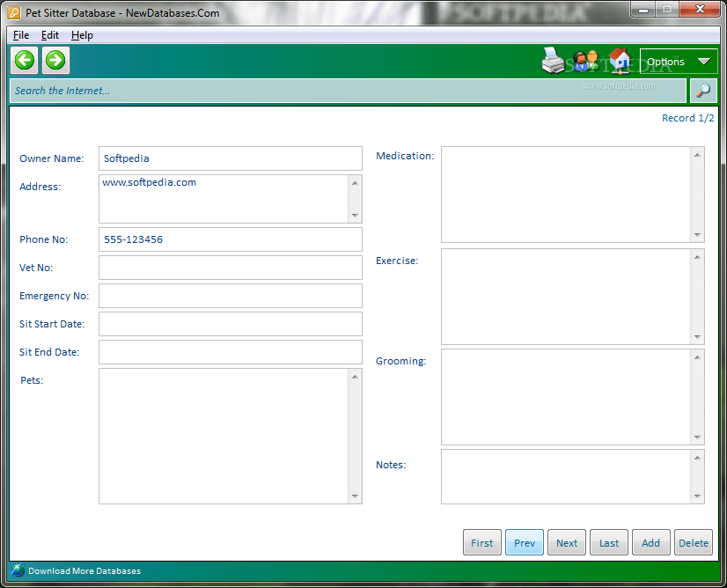Jump to the First record
This screenshot has height=588, width=727.
[x=481, y=542]
